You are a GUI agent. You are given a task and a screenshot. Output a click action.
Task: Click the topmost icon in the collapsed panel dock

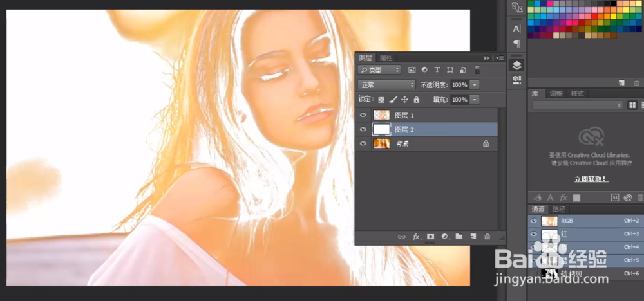pos(516,6)
